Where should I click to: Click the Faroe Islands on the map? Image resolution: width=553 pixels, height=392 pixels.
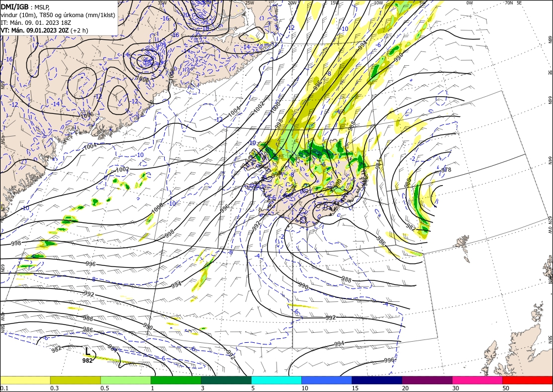click(462, 242)
